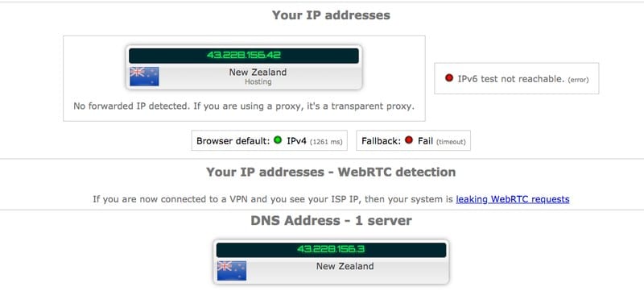Click the green Browser default status dot

coord(278,140)
